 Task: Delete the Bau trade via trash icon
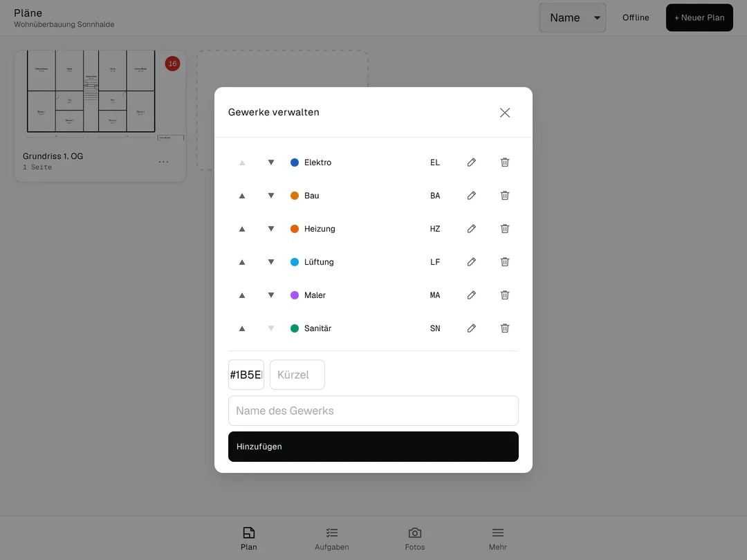click(x=504, y=196)
